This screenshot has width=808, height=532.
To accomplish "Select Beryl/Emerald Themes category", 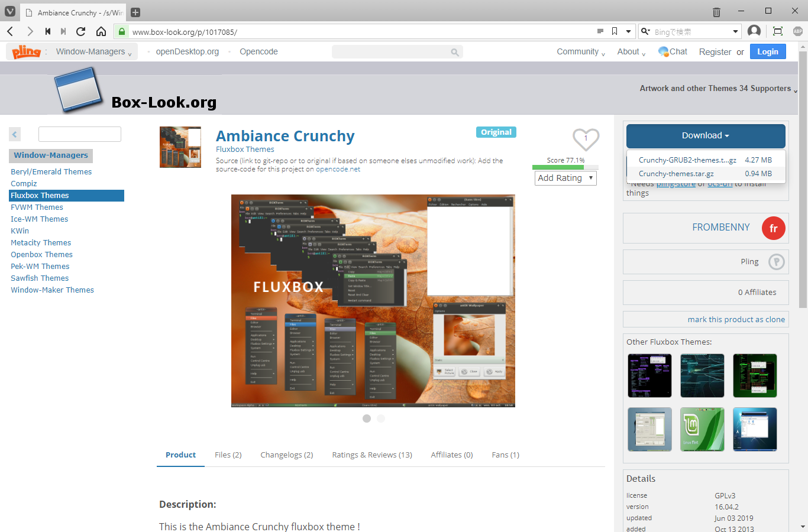I will coord(51,172).
